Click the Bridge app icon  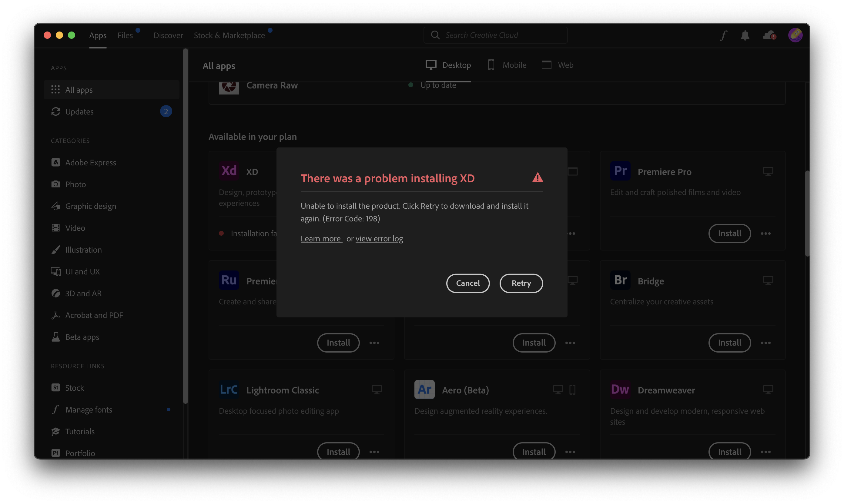[x=620, y=280]
